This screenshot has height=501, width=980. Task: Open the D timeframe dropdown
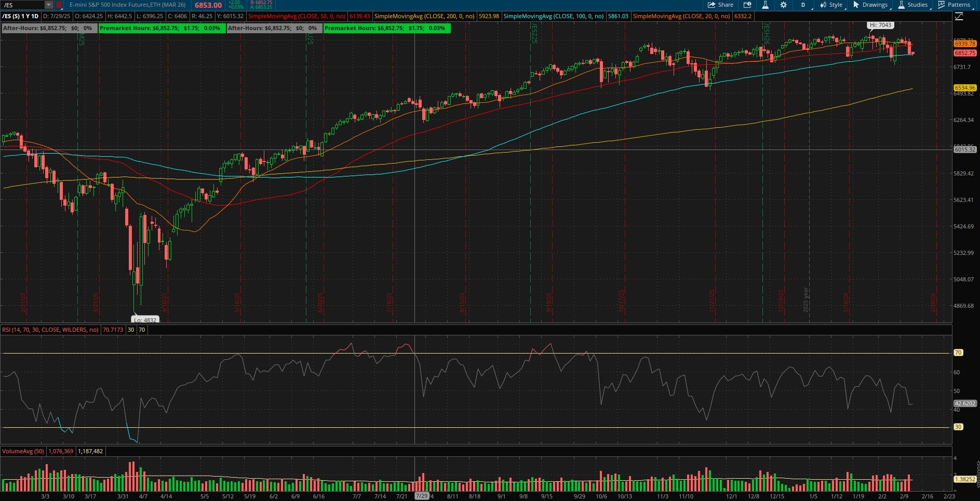click(803, 5)
